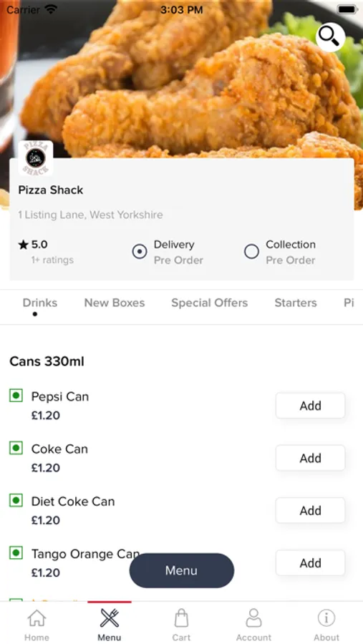The image size is (363, 644).
Task: Open the floating Menu button
Action: (182, 570)
